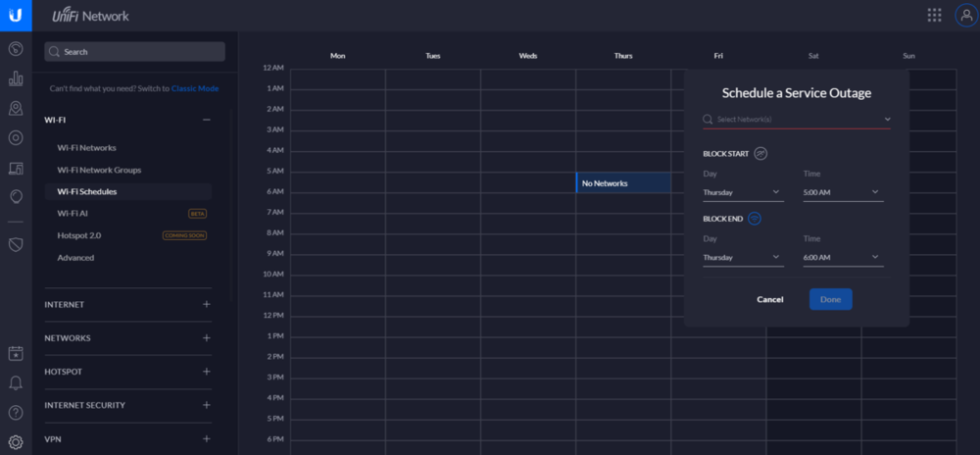Select Hotspot 2.0 menu item
The width and height of the screenshot is (980, 455).
78,235
